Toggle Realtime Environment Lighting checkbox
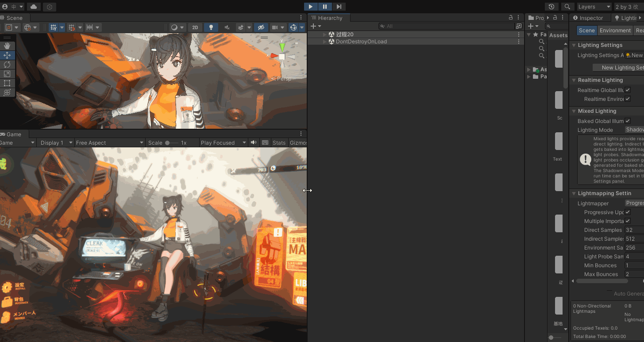The height and width of the screenshot is (342, 644). pyautogui.click(x=628, y=99)
